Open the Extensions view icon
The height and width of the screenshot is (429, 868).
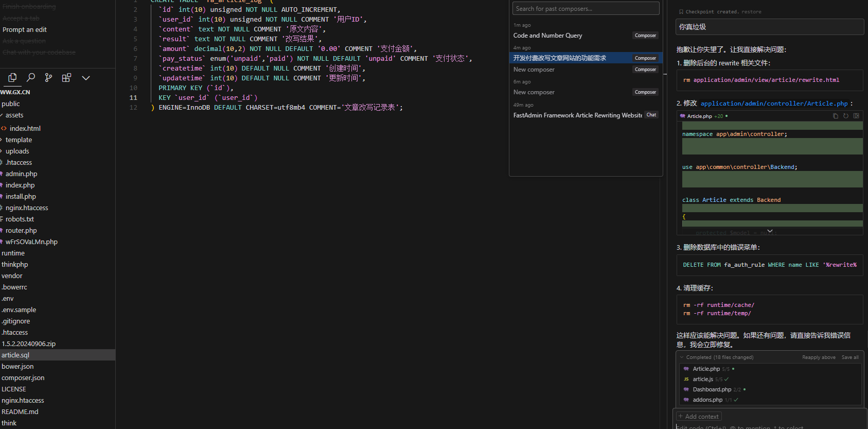[66, 77]
